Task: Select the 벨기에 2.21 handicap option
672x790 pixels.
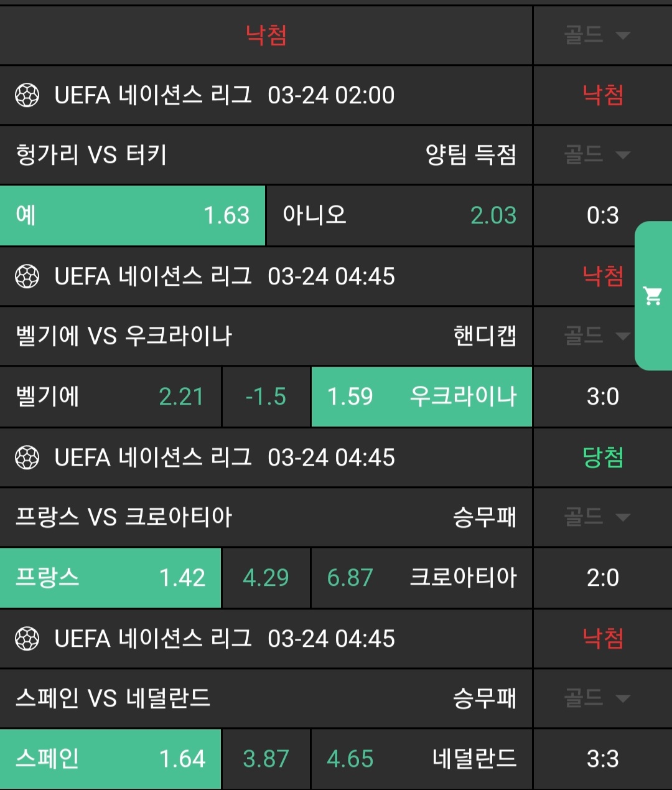Action: click(110, 397)
